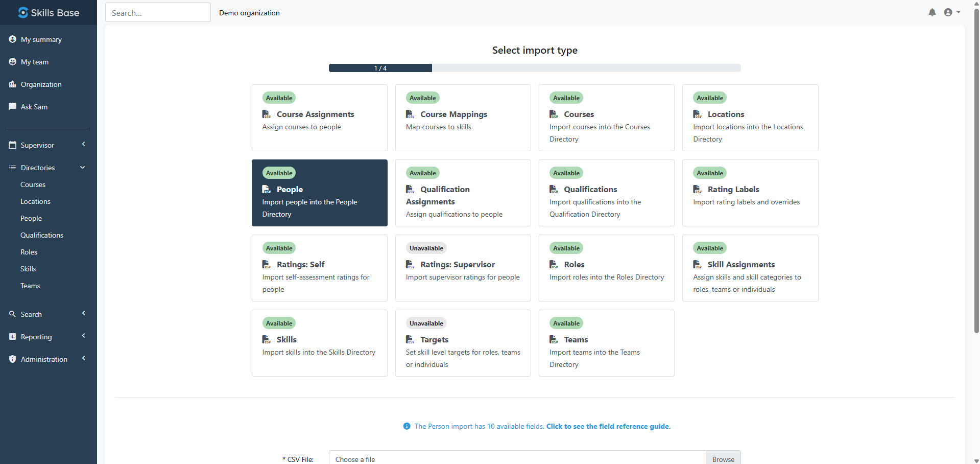Image resolution: width=980 pixels, height=464 pixels.
Task: Click the Skills Base logo
Action: 49,12
